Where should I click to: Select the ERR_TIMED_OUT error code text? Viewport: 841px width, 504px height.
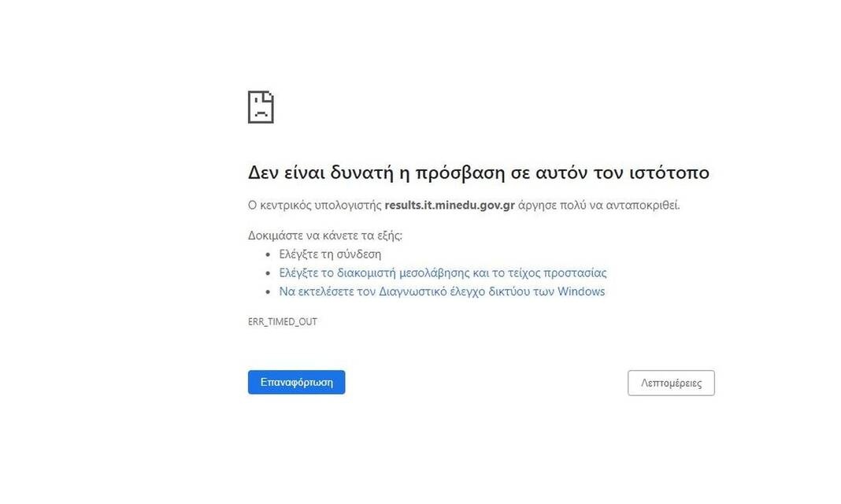click(x=283, y=322)
